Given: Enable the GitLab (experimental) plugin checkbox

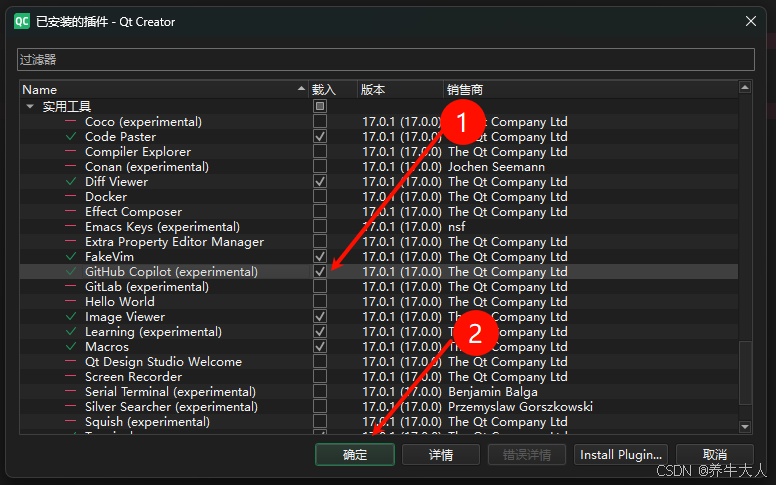Looking at the screenshot, I should (x=320, y=287).
